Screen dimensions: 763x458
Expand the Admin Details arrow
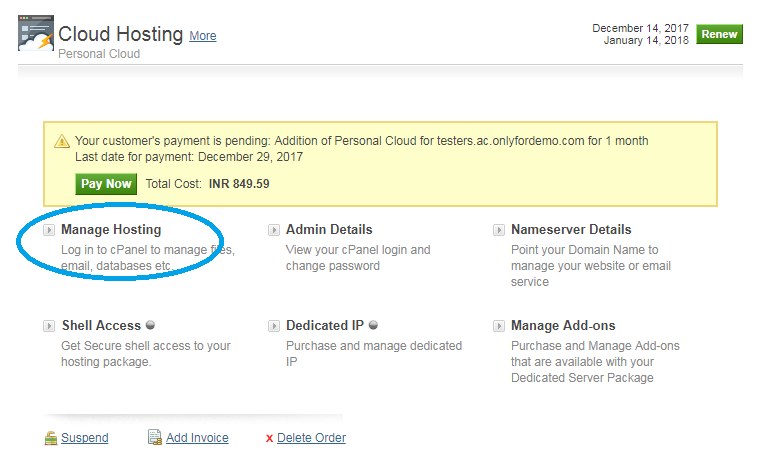click(274, 230)
